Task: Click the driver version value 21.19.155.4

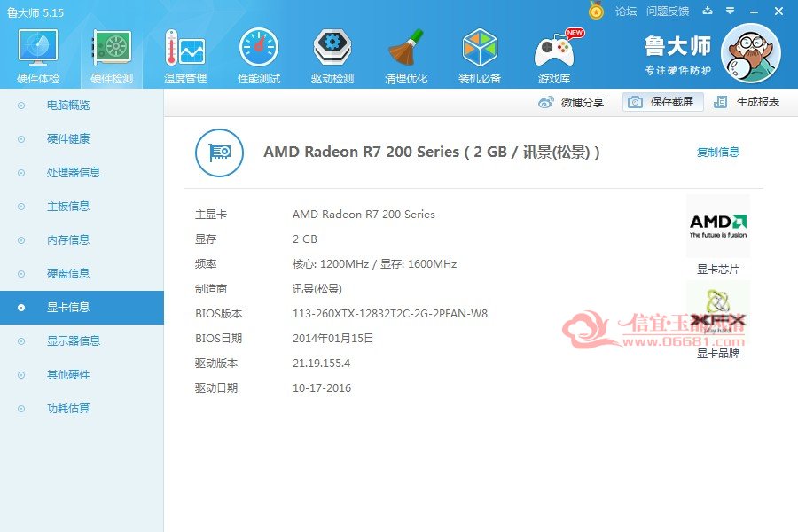Action: coord(321,364)
